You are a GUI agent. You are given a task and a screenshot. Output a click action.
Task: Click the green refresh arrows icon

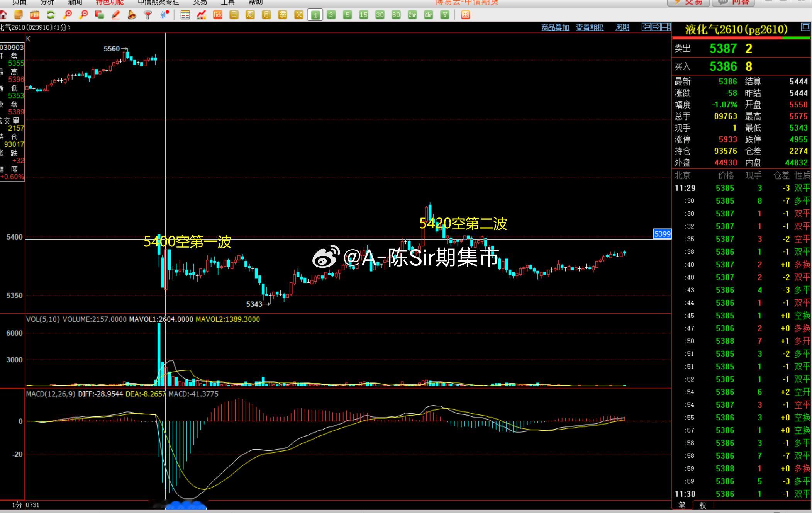click(x=51, y=15)
